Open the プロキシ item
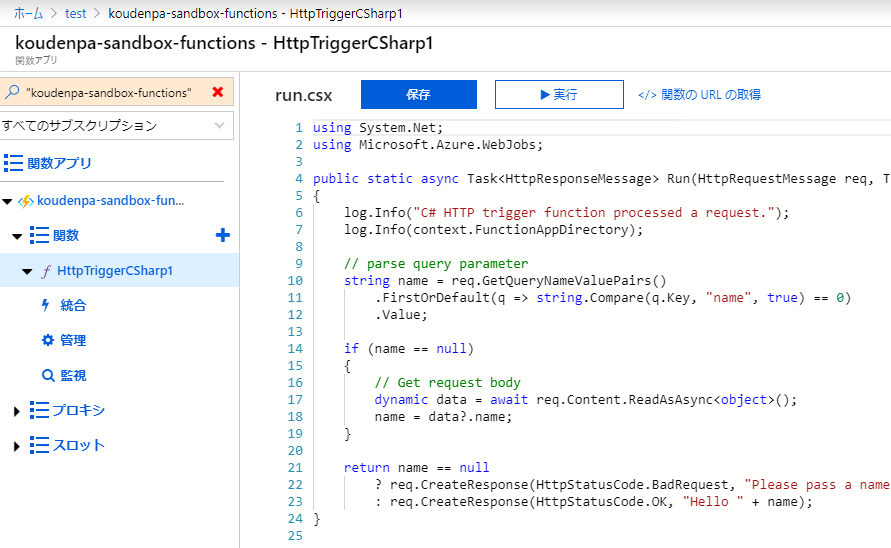 pyautogui.click(x=78, y=410)
